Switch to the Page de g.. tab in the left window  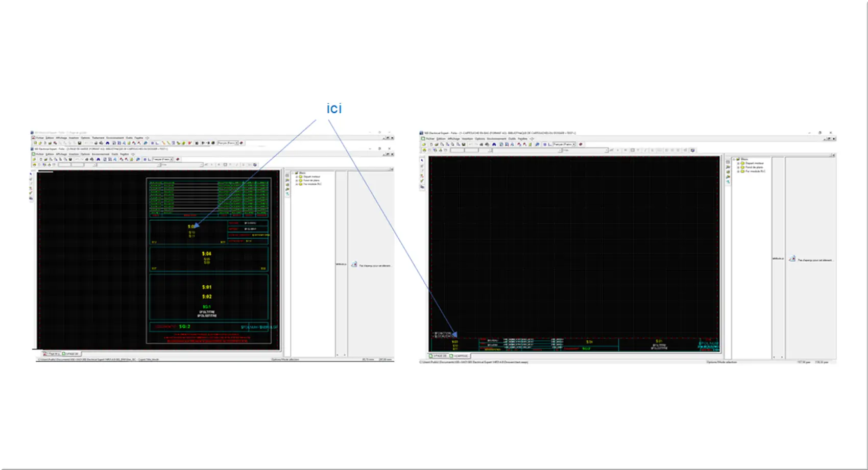pos(52,354)
